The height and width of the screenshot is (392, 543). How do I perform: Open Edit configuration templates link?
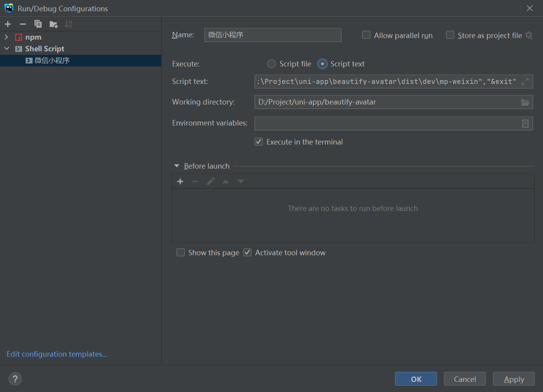point(57,354)
